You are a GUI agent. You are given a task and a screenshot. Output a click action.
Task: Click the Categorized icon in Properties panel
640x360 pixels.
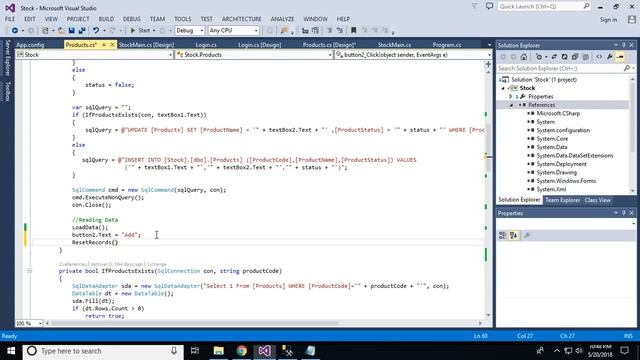pyautogui.click(x=502, y=236)
